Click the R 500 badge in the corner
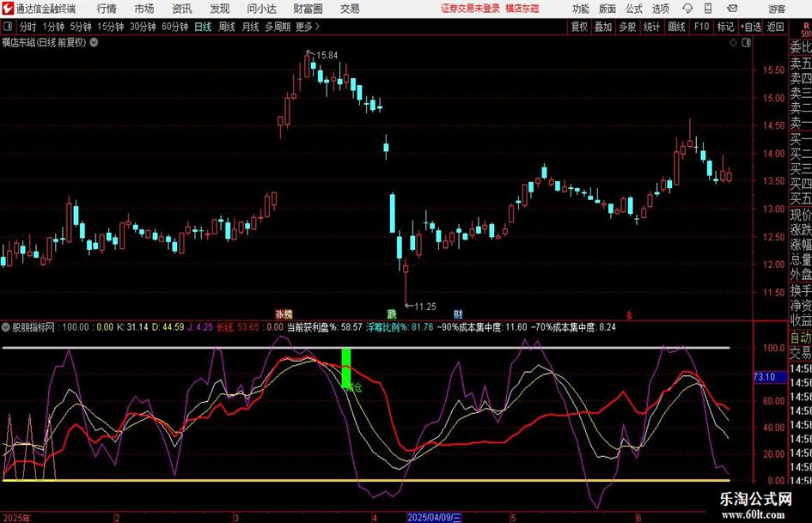The image size is (812, 523). (806, 29)
